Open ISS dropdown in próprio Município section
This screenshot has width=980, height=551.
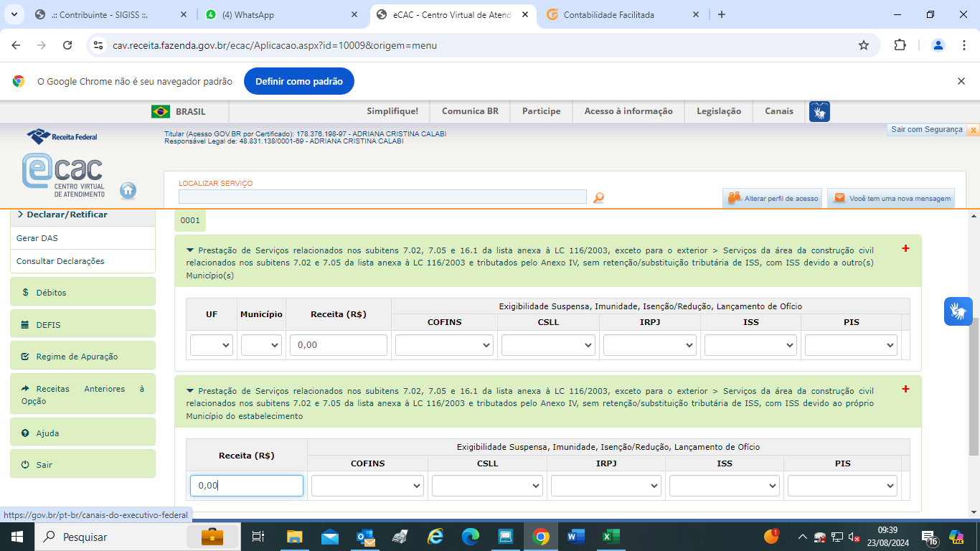click(x=725, y=486)
